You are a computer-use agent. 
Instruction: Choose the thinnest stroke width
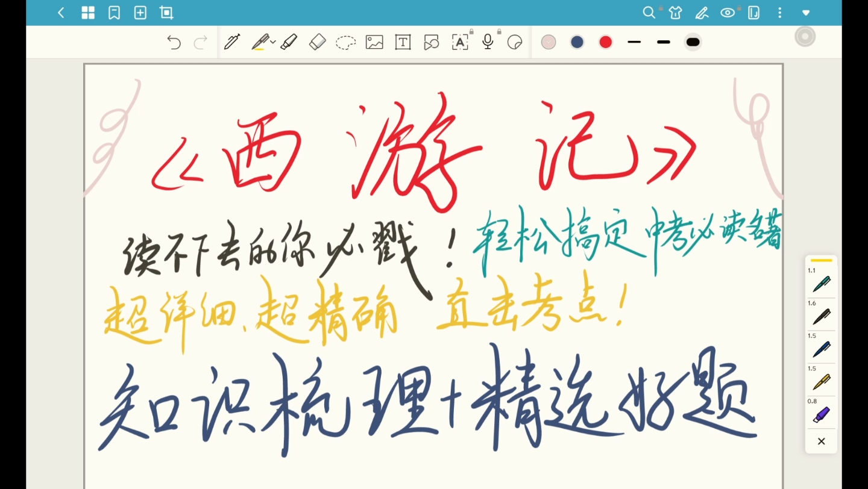[634, 42]
